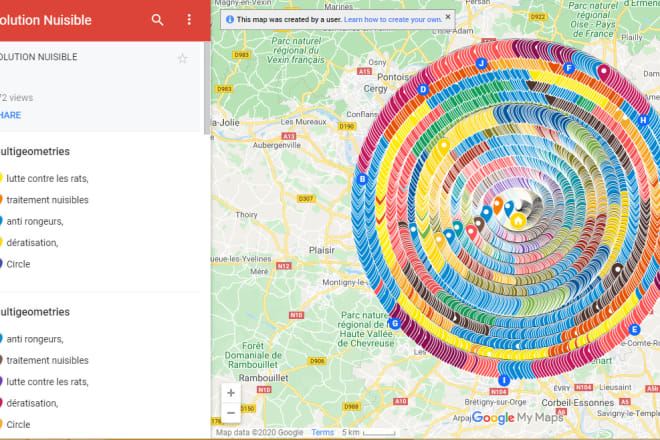Viewport: 660px width, 440px height.
Task: Open the Terms link below the map
Action: click(322, 432)
